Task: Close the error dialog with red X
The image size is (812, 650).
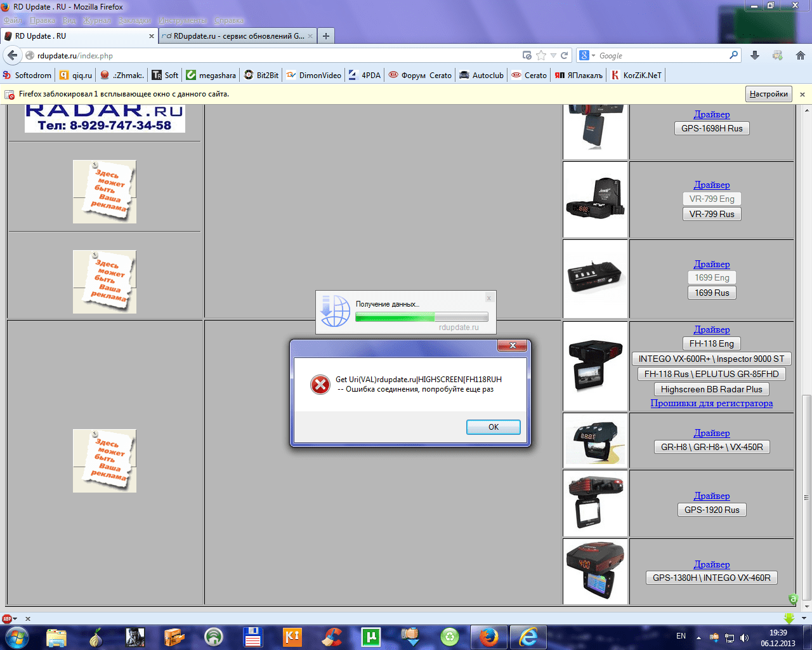Action: coord(513,345)
